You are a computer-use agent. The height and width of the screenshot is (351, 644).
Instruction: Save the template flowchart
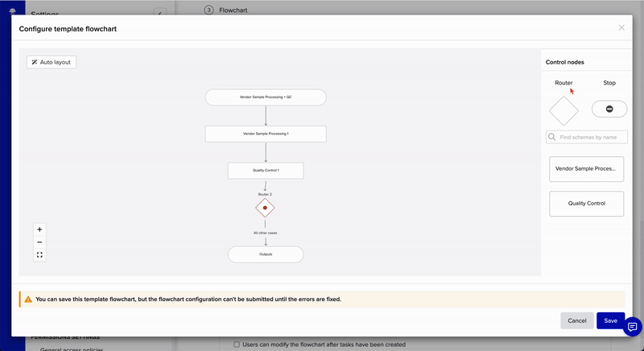(x=610, y=320)
